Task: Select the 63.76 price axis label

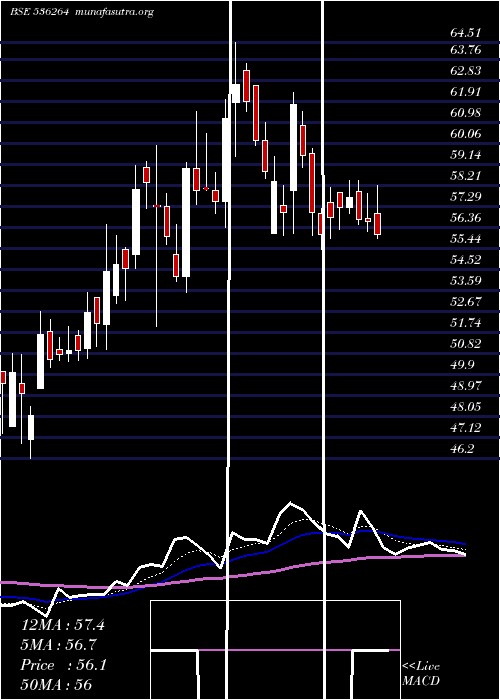Action: tap(466, 50)
